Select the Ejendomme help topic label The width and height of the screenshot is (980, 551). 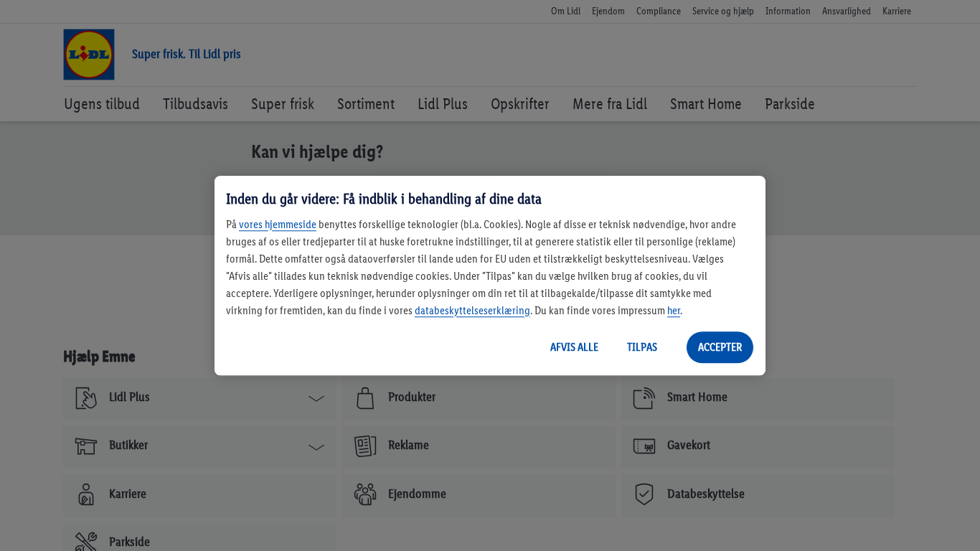tap(417, 494)
